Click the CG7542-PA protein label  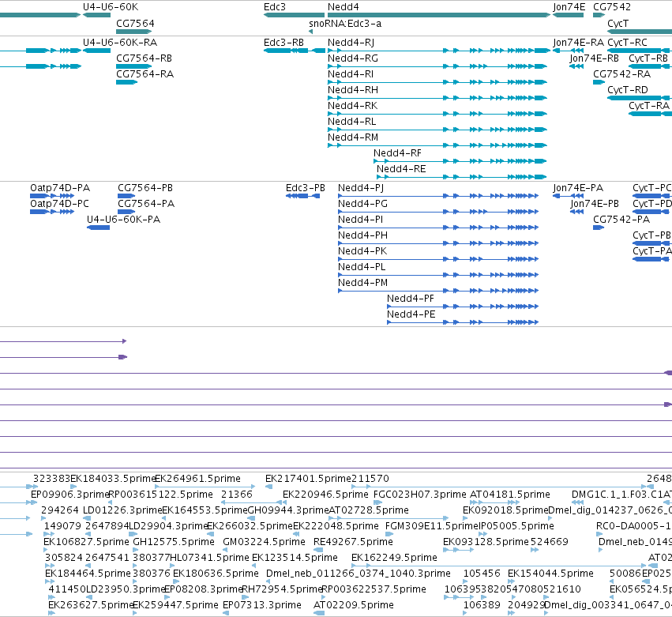(621, 220)
